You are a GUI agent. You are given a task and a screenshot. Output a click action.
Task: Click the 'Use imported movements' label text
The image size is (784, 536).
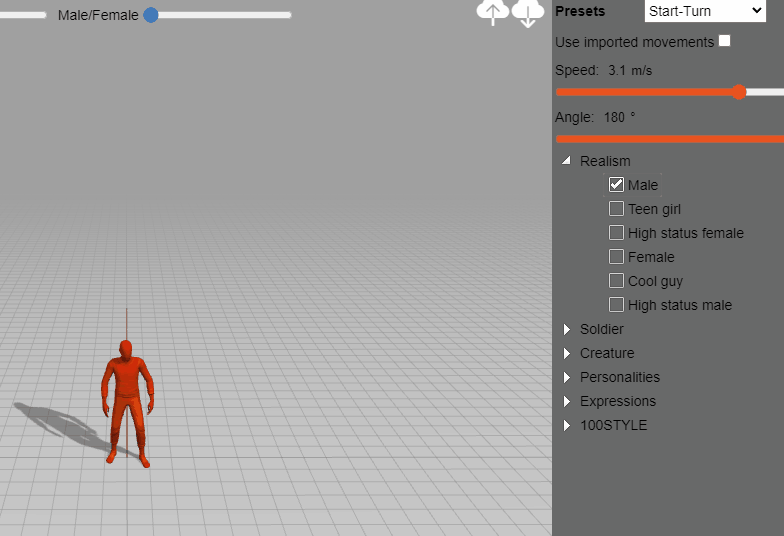coord(634,42)
